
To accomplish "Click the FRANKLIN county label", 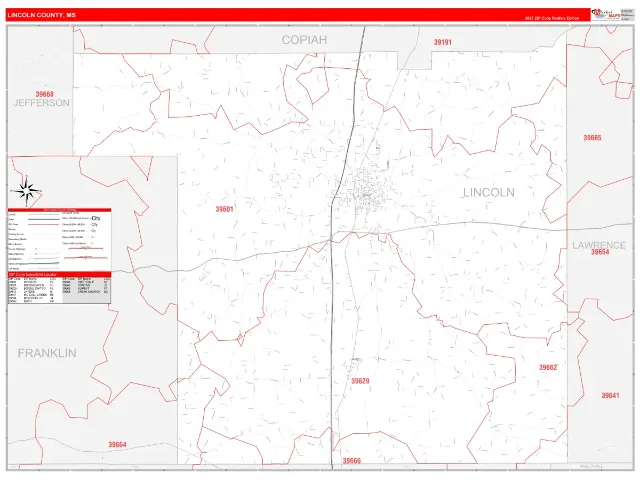I will 47,353.
